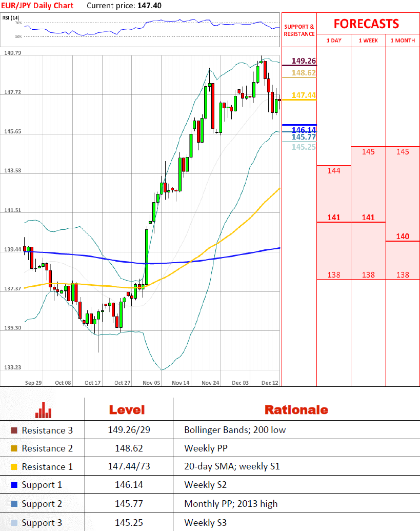This screenshot has width=420, height=531.
Task: Click the FORECASTS heading
Action: pos(367,24)
